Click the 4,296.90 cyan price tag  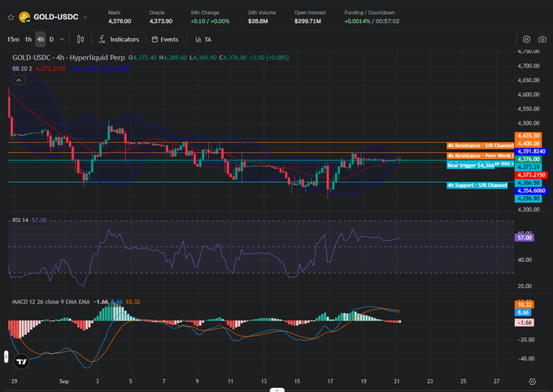point(528,198)
